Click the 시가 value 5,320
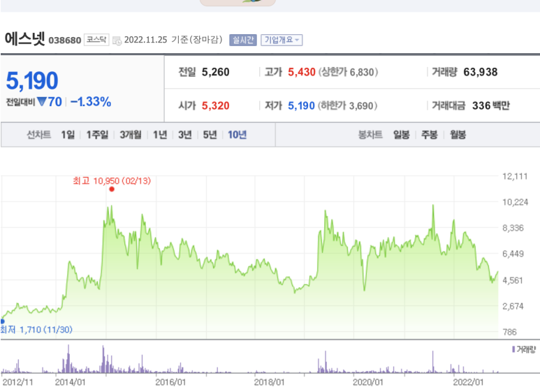 coord(216,106)
